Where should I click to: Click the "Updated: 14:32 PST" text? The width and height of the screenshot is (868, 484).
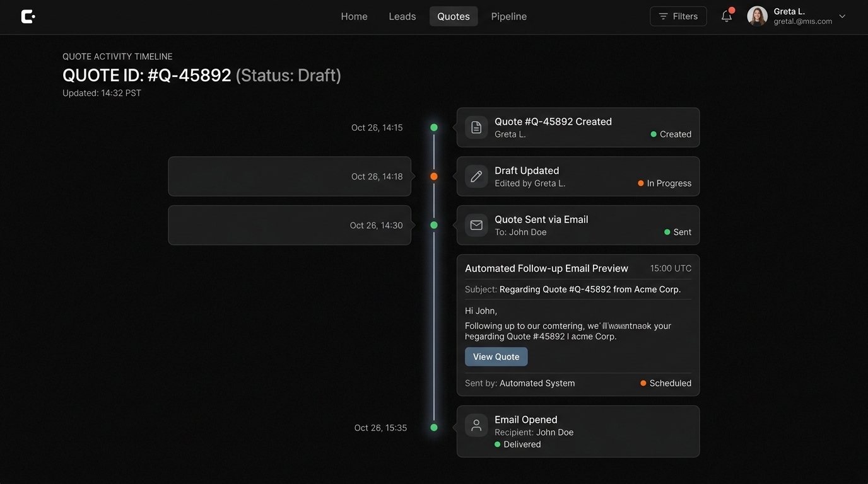(102, 93)
